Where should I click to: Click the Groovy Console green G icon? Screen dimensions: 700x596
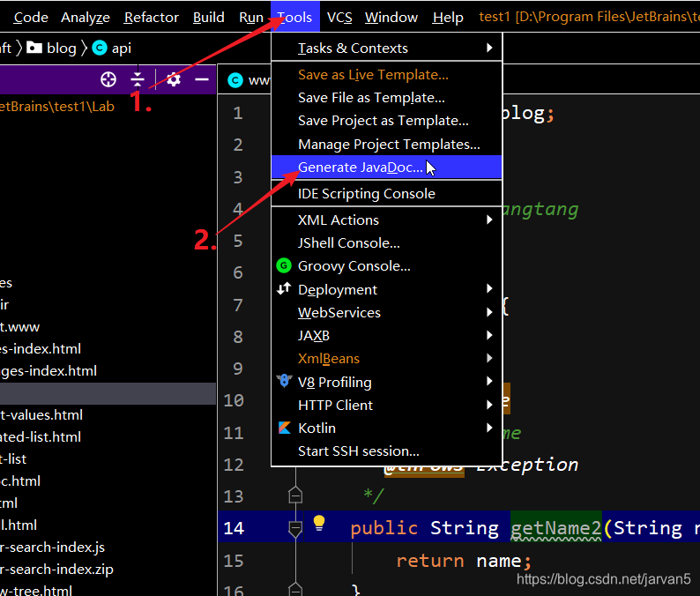[x=284, y=265]
